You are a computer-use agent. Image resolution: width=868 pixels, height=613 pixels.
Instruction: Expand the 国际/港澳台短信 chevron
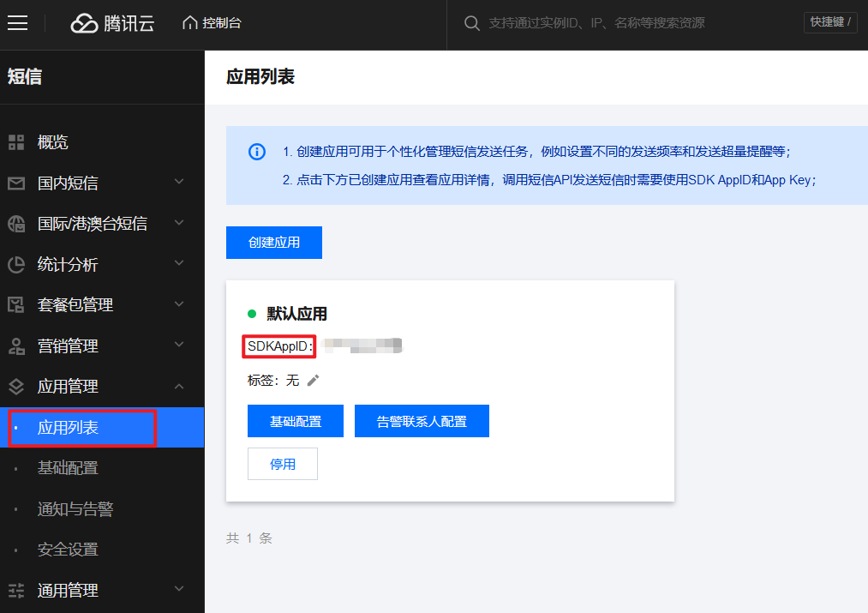coord(179,223)
